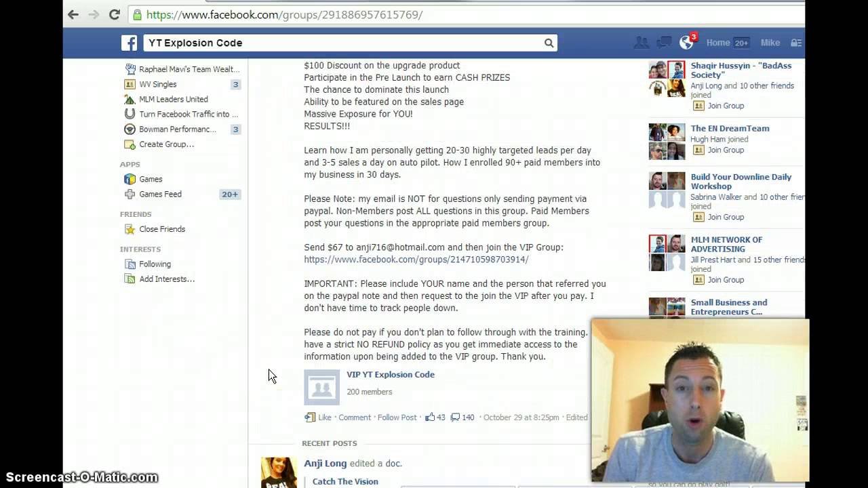Click the Create Group icon

tap(130, 144)
